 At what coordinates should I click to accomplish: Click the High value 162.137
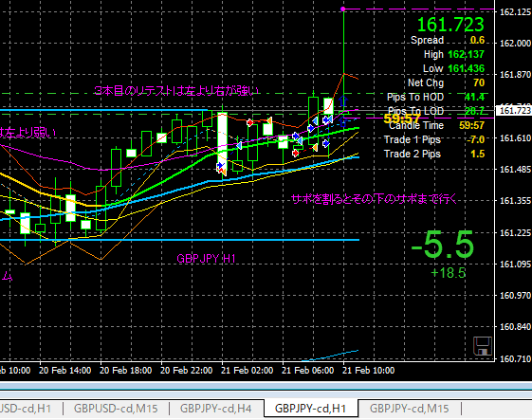pos(466,54)
